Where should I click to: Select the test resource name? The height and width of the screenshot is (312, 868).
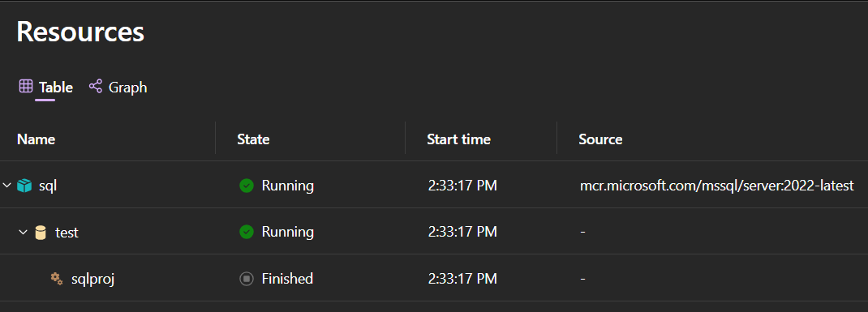pyautogui.click(x=67, y=233)
